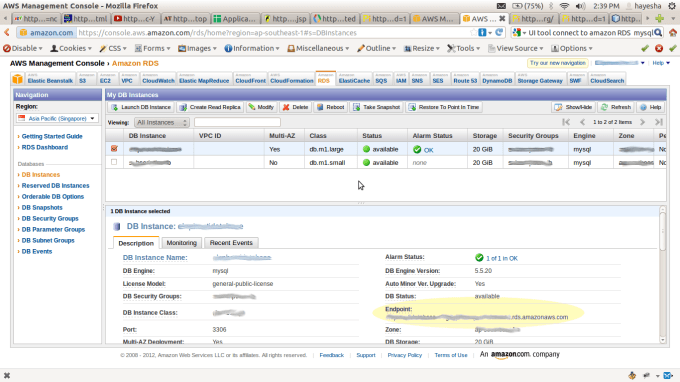Image resolution: width=680 pixels, height=382 pixels.
Task: Click View Source in developer toolbar
Action: pos(516,49)
